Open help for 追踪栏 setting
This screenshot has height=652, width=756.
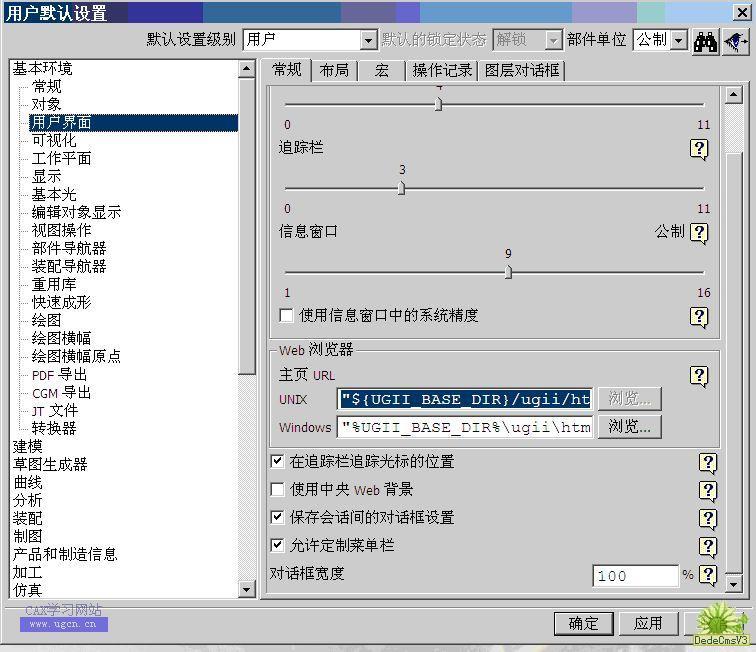[699, 149]
